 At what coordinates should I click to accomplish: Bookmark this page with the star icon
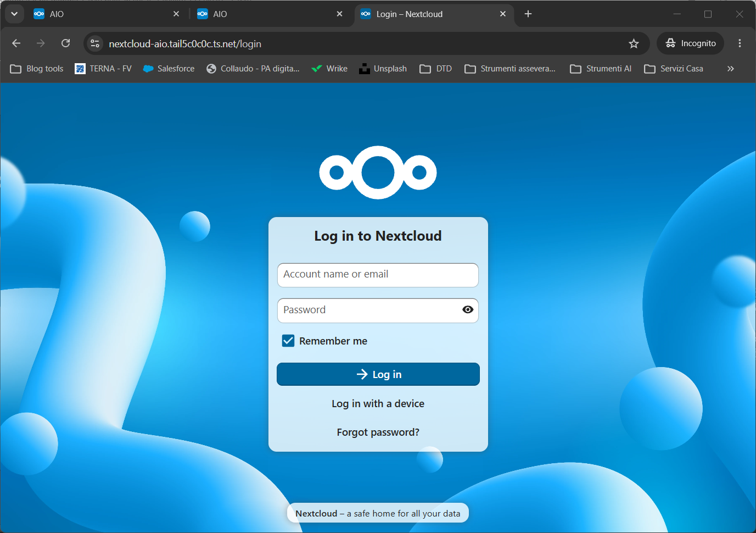(x=634, y=43)
